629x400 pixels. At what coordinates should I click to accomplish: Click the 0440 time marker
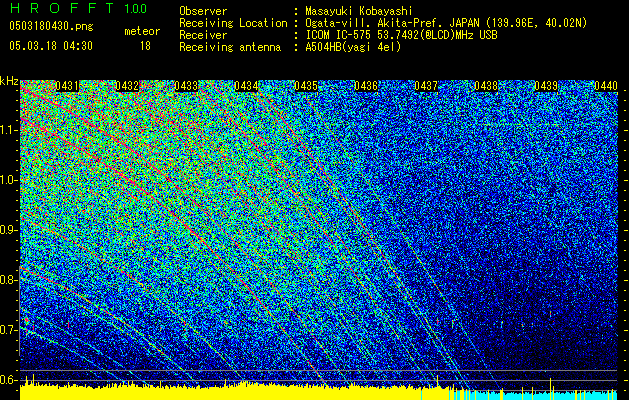click(606, 86)
